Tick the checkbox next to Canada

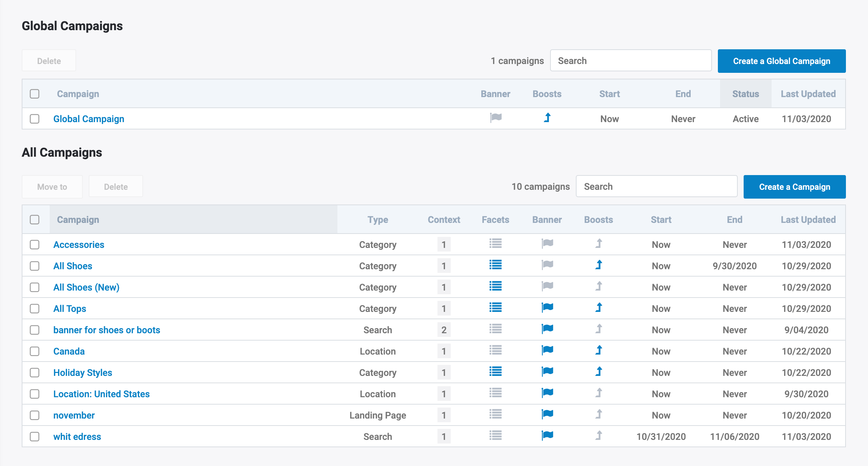35,351
